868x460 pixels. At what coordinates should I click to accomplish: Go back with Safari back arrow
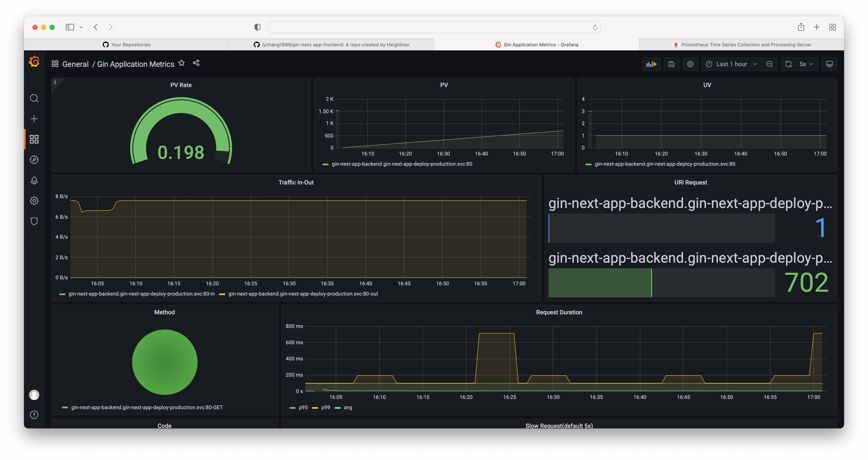coord(96,27)
